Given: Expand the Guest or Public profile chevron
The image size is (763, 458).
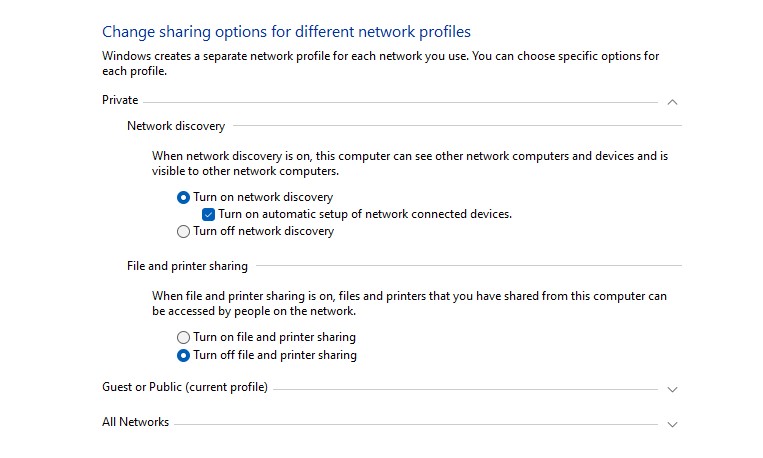Looking at the screenshot, I should 672,389.
